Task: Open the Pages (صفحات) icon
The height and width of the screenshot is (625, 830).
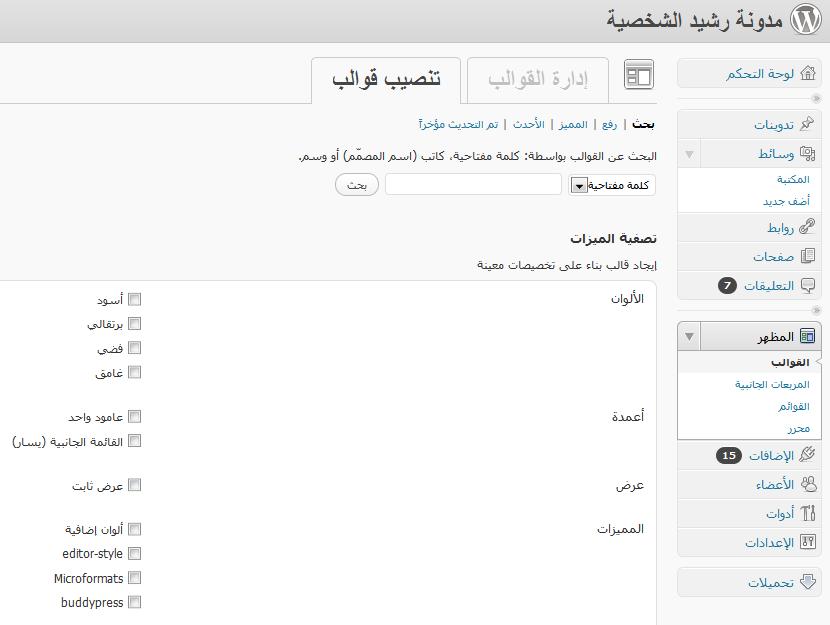Action: click(x=807, y=257)
